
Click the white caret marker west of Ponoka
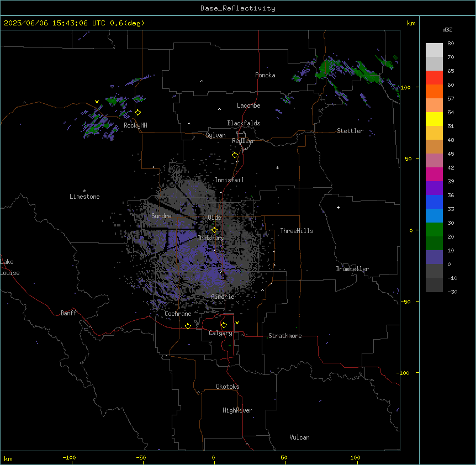(x=202, y=81)
